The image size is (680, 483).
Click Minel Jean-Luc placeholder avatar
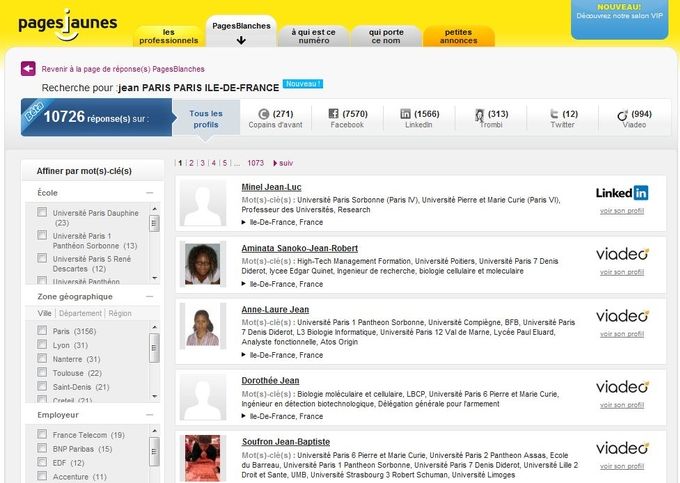(203, 203)
